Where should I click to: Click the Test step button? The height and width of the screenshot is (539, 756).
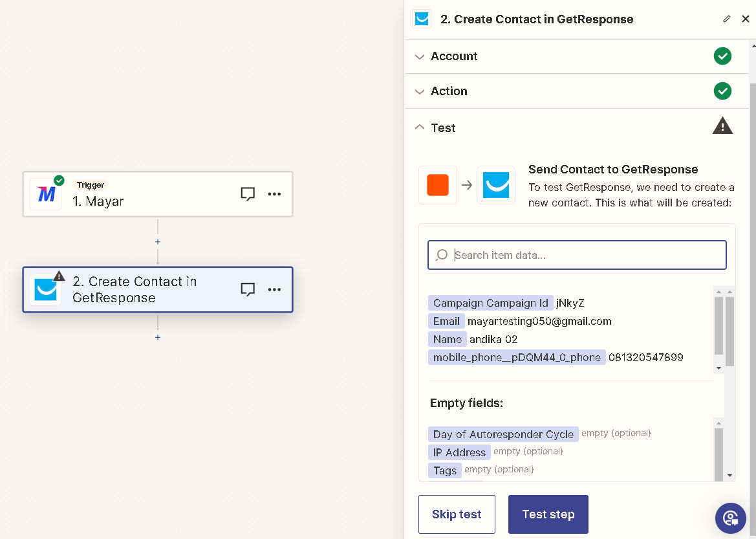pos(548,514)
